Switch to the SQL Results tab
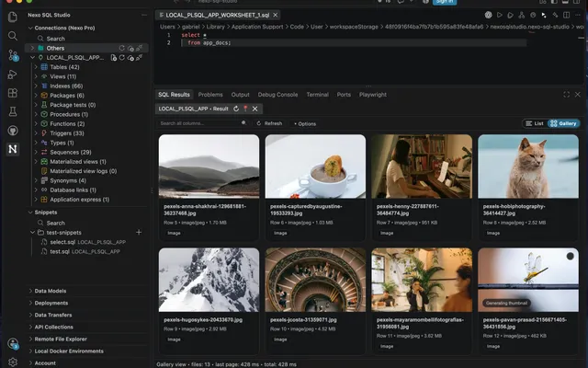This screenshot has width=588, height=368. tap(174, 95)
